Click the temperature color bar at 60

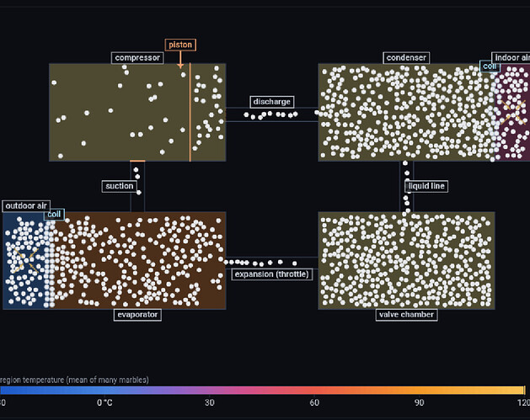coord(314,391)
